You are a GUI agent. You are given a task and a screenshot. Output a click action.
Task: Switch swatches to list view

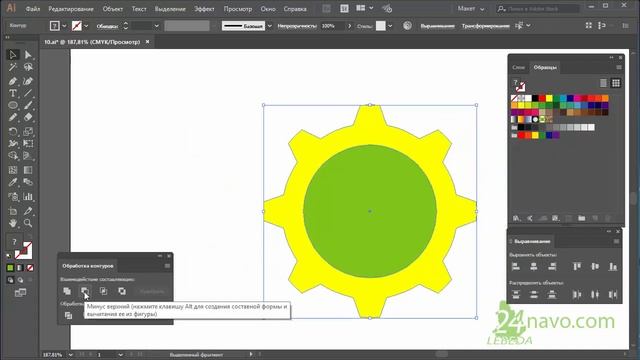coord(603,83)
